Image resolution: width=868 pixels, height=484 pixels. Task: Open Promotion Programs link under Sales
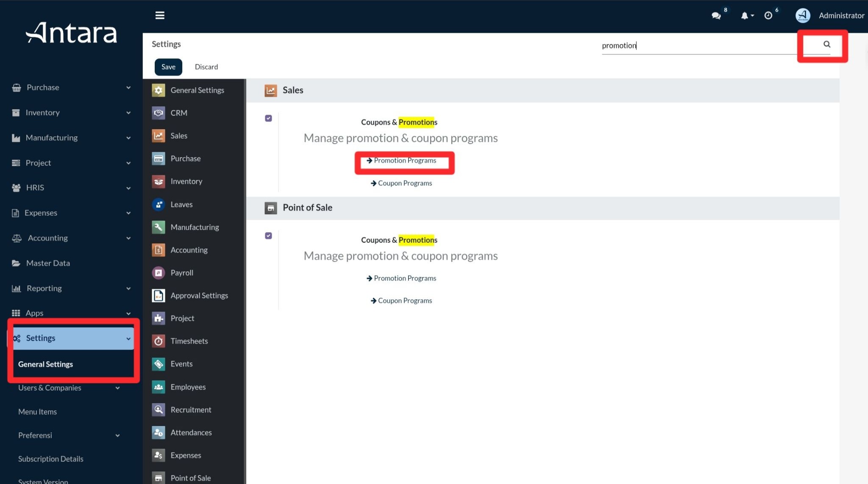point(401,160)
